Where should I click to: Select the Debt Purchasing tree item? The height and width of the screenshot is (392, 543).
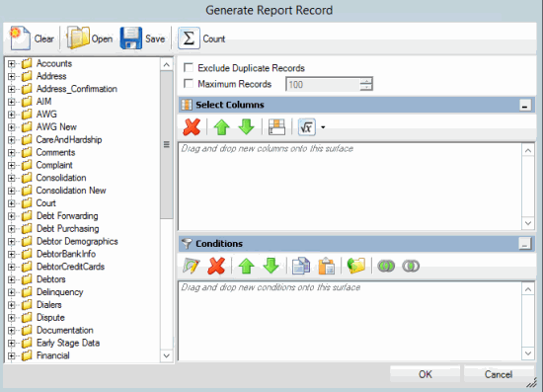click(x=67, y=229)
